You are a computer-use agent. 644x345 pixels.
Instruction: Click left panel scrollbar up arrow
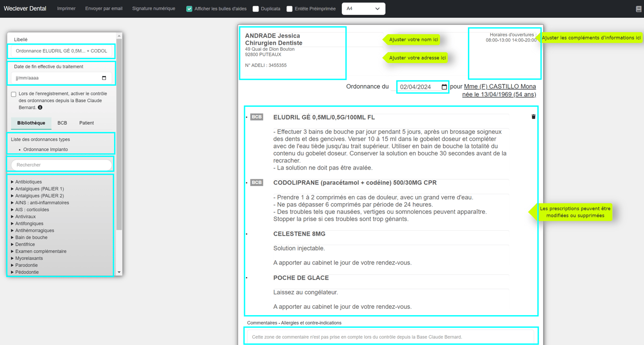[x=119, y=36]
